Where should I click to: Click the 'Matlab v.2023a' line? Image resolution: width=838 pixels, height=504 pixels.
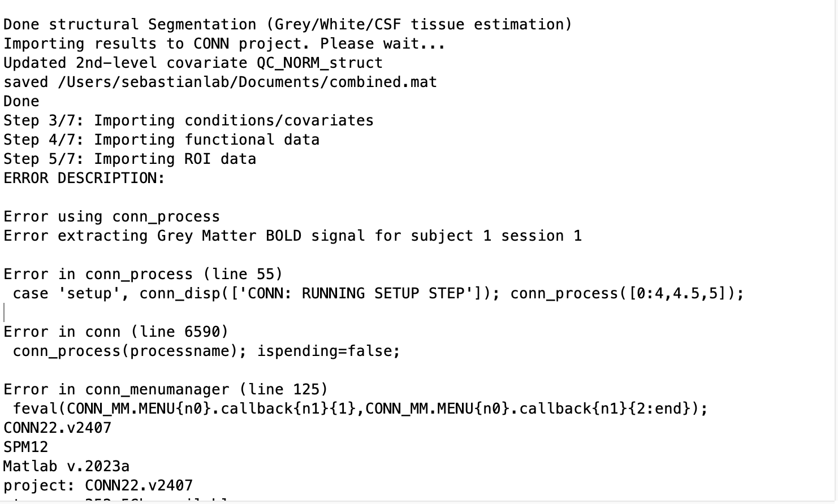pyautogui.click(x=66, y=467)
